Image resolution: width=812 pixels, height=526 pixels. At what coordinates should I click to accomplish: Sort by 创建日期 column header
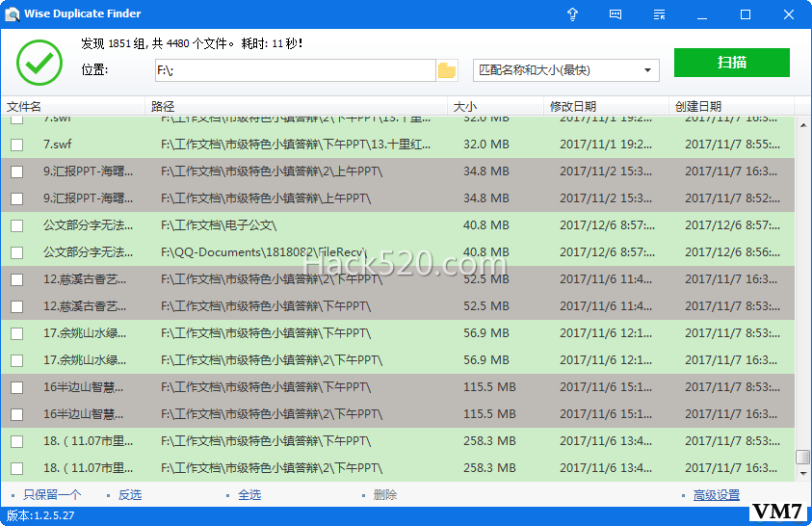click(732, 107)
